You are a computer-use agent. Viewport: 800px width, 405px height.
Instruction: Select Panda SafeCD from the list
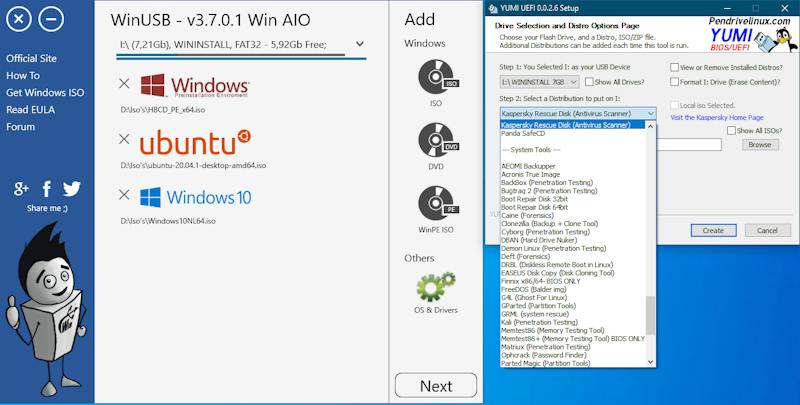(523, 134)
